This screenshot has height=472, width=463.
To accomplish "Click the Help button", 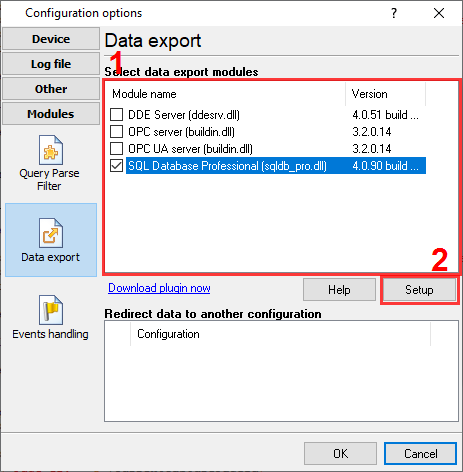I will 339,290.
